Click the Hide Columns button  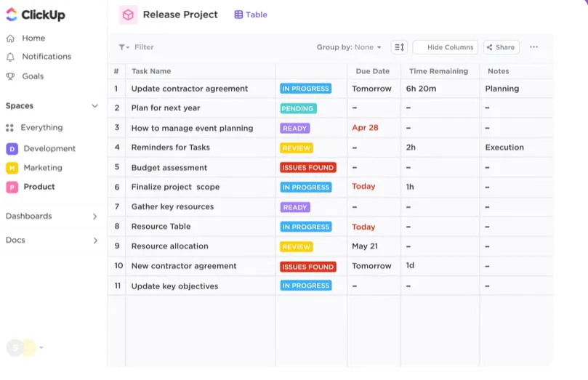pyautogui.click(x=445, y=47)
